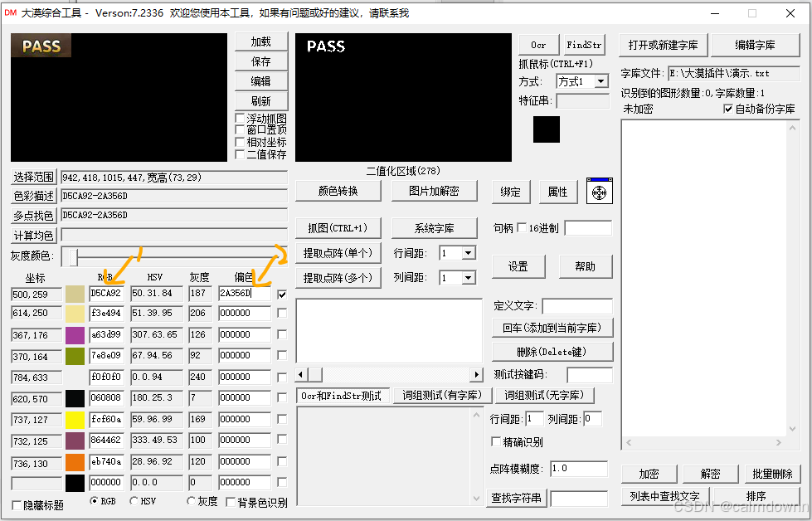The height and width of the screenshot is (521, 812).
Task: Click the FindStr button
Action: pyautogui.click(x=584, y=45)
